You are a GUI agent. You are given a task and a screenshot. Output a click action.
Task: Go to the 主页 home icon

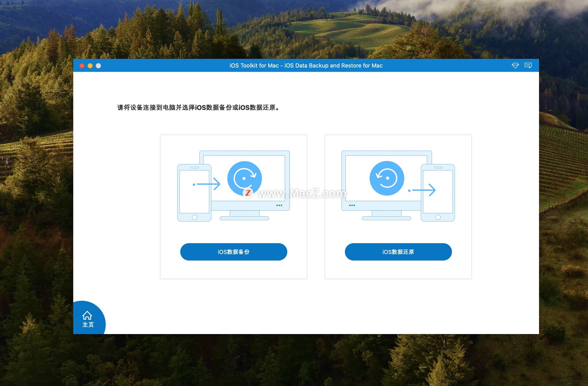pos(88,319)
